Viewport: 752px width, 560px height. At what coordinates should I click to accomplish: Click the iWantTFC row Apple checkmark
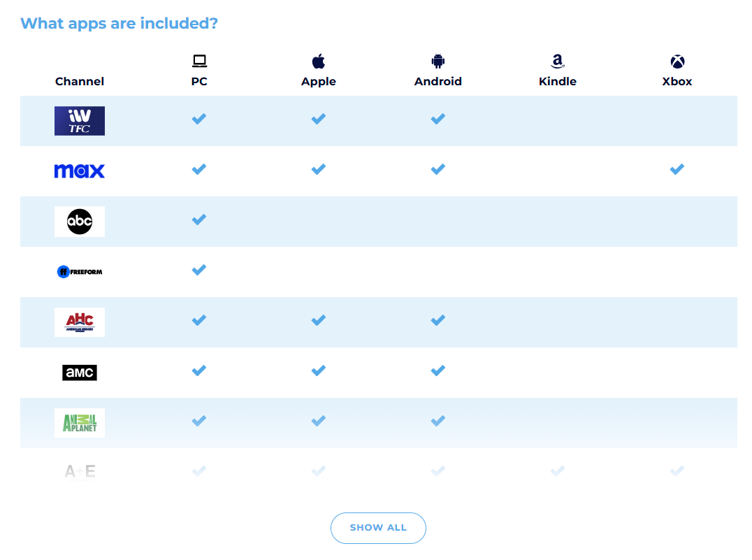click(319, 119)
